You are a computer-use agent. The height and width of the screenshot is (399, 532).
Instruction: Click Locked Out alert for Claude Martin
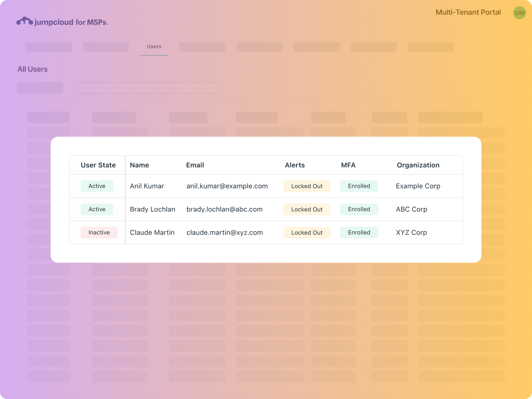click(x=307, y=233)
